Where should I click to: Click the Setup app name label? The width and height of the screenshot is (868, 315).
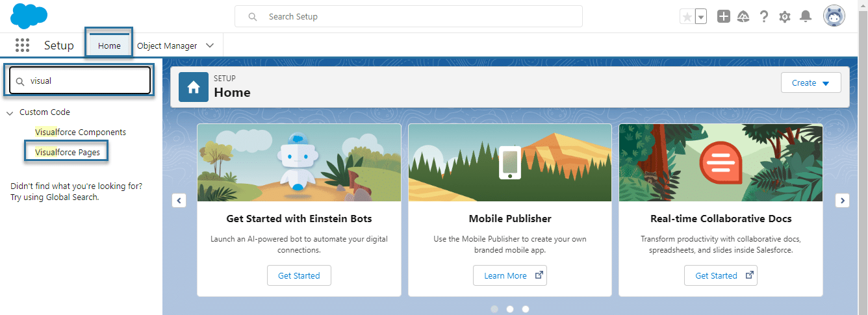point(59,45)
